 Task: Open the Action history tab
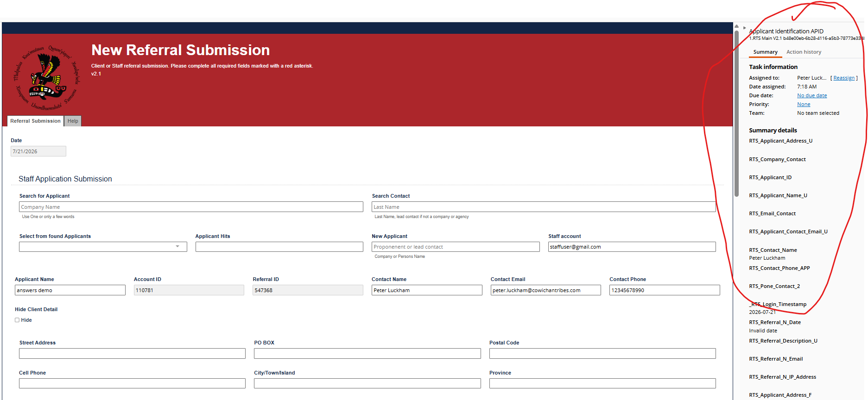pos(804,52)
